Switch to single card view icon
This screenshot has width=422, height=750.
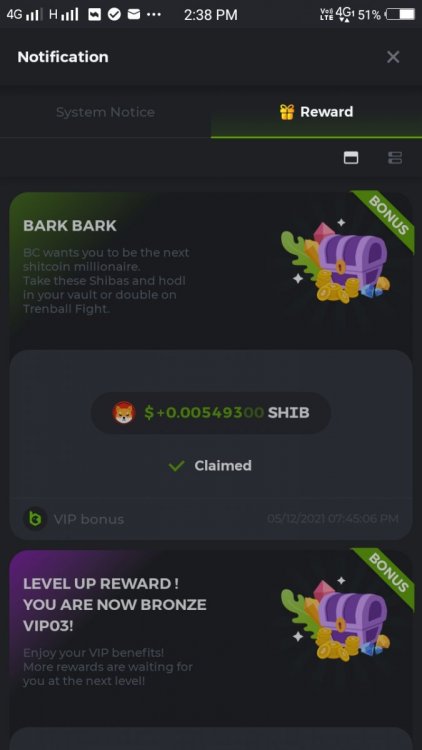[x=351, y=157]
